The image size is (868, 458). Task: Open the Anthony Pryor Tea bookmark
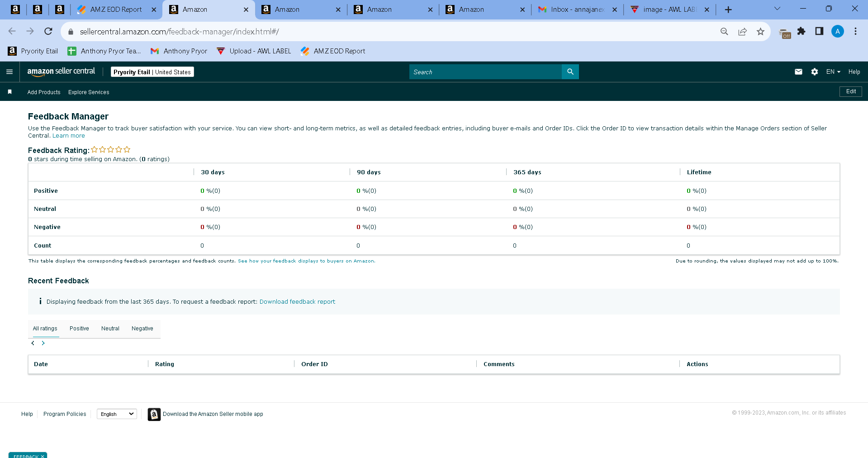[x=104, y=51]
